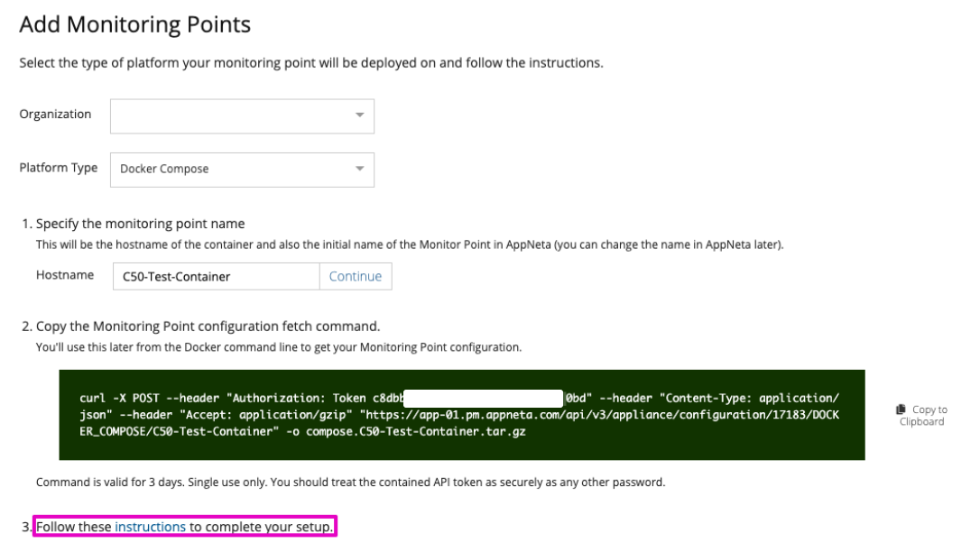980x552 pixels.
Task: Click the 'Copy to Clipboard' text label
Action: click(x=928, y=416)
